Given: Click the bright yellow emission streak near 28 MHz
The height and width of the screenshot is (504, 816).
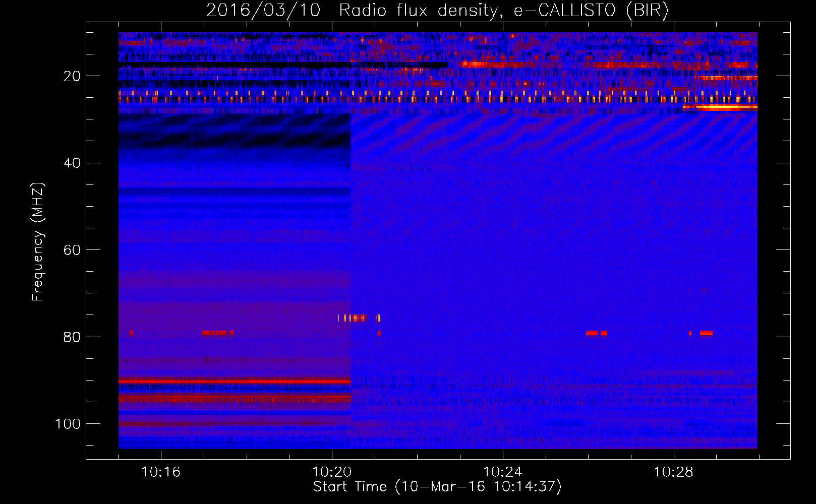Looking at the screenshot, I should 720,107.
